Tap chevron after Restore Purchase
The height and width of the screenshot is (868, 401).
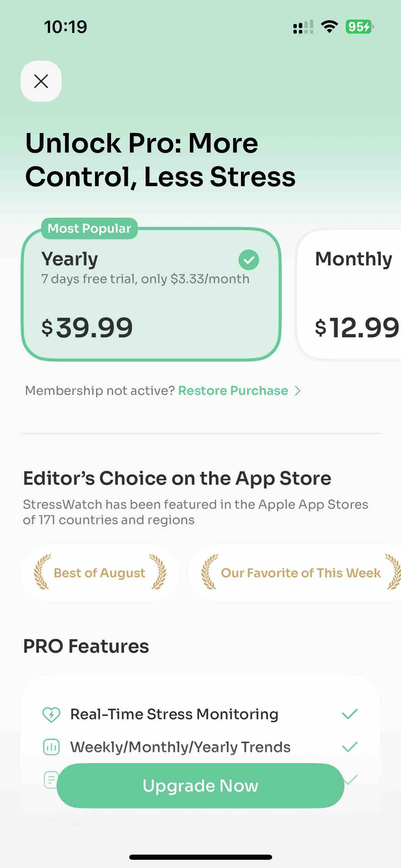click(x=298, y=391)
